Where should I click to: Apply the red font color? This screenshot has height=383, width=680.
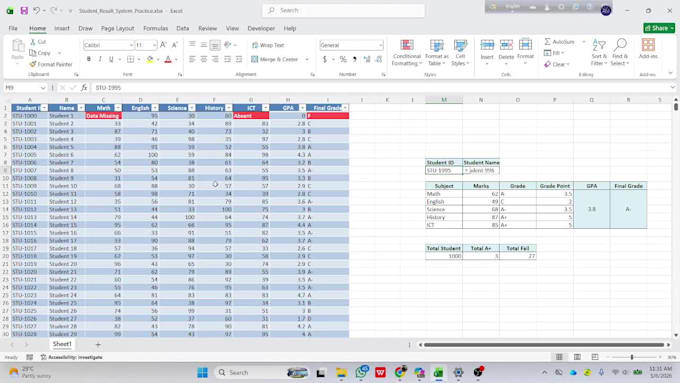click(168, 59)
